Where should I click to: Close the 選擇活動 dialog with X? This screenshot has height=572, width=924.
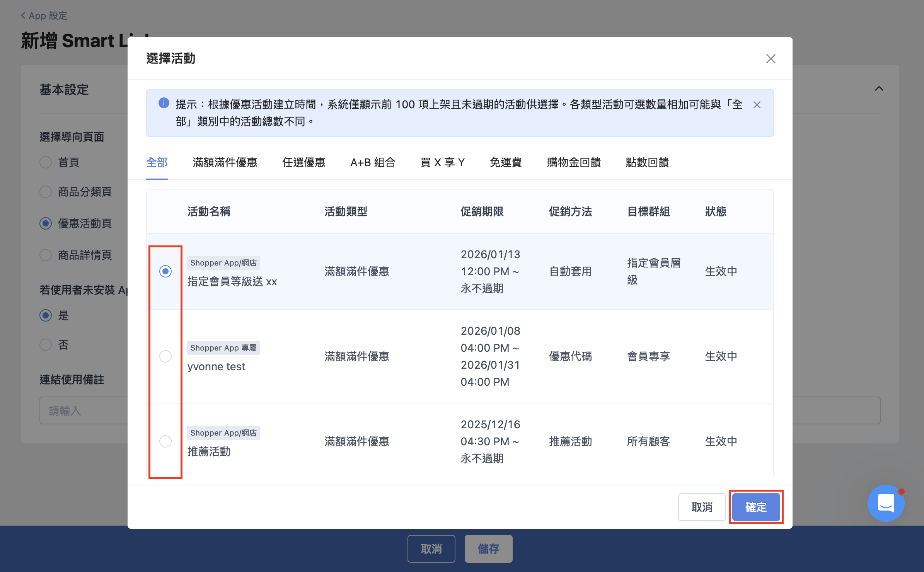771,59
